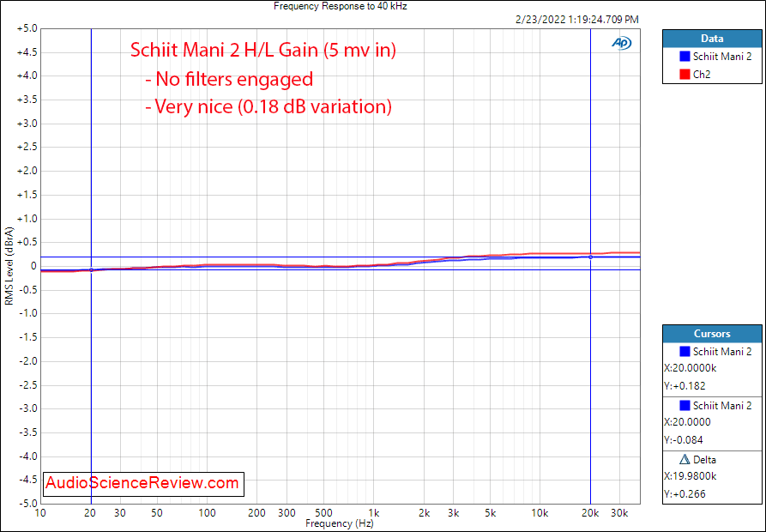Select the cursor marker dot at 20 kHz
Image resolution: width=766 pixels, height=532 pixels.
(591, 257)
